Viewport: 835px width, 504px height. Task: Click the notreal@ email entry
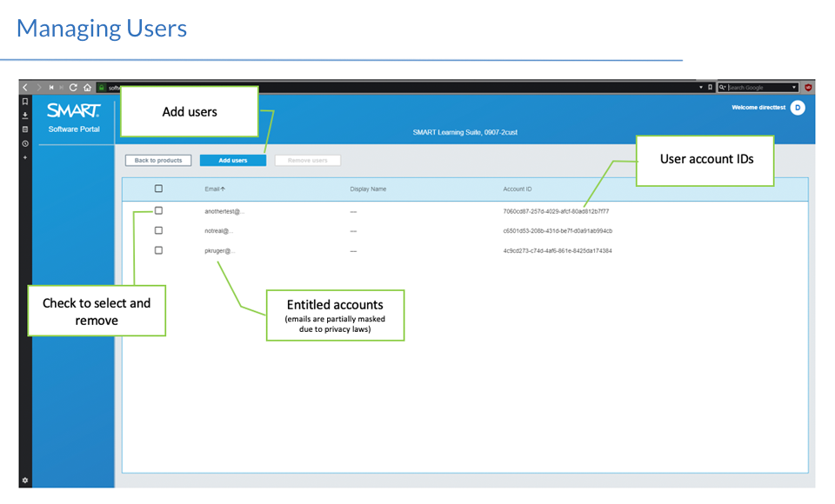coord(219,231)
